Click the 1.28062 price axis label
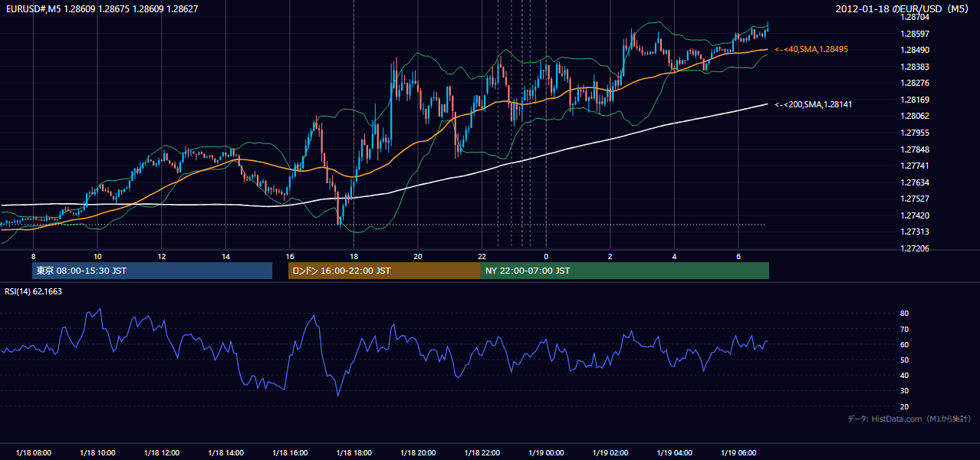Screen dimensions: 980x460 tap(915, 116)
